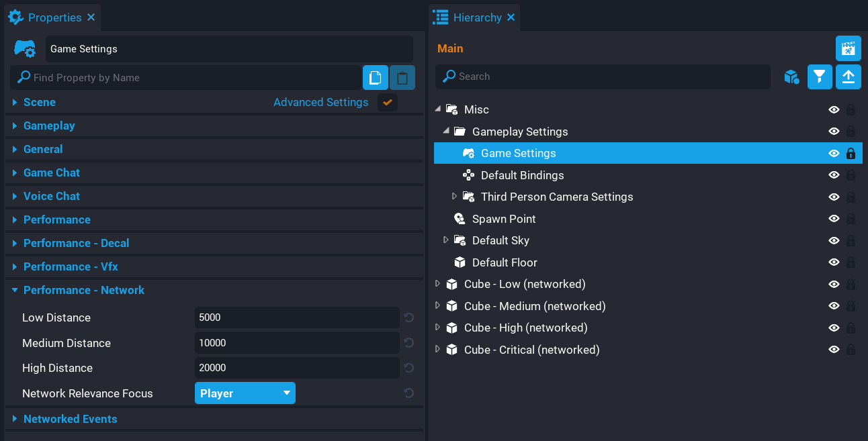The width and height of the screenshot is (868, 441).
Task: Toggle visibility of Cube - Medium (networked)
Action: [x=834, y=306]
